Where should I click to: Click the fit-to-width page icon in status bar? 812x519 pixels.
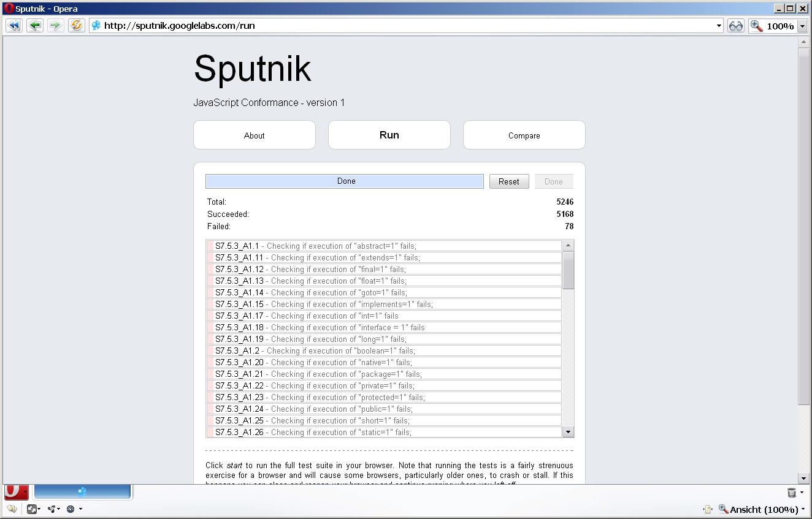[x=708, y=509]
